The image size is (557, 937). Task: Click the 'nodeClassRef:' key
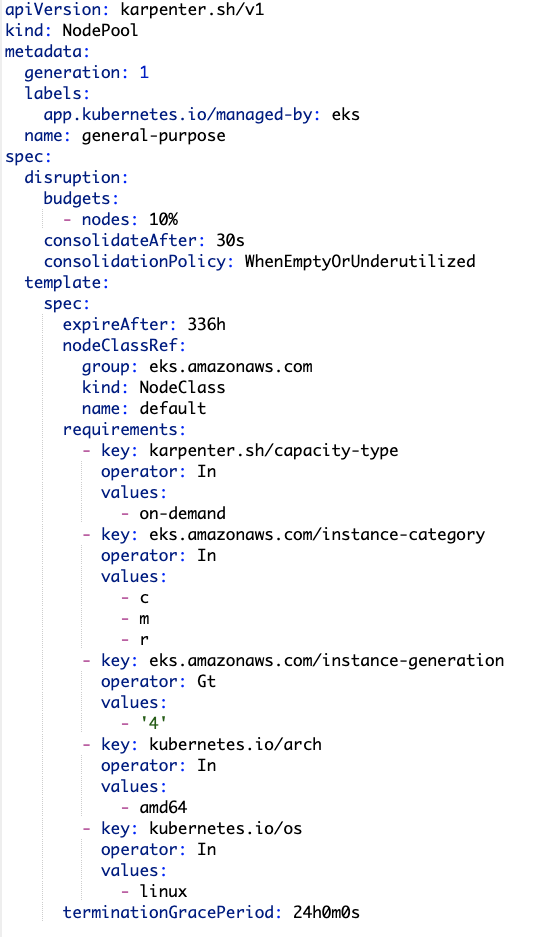coord(124,345)
